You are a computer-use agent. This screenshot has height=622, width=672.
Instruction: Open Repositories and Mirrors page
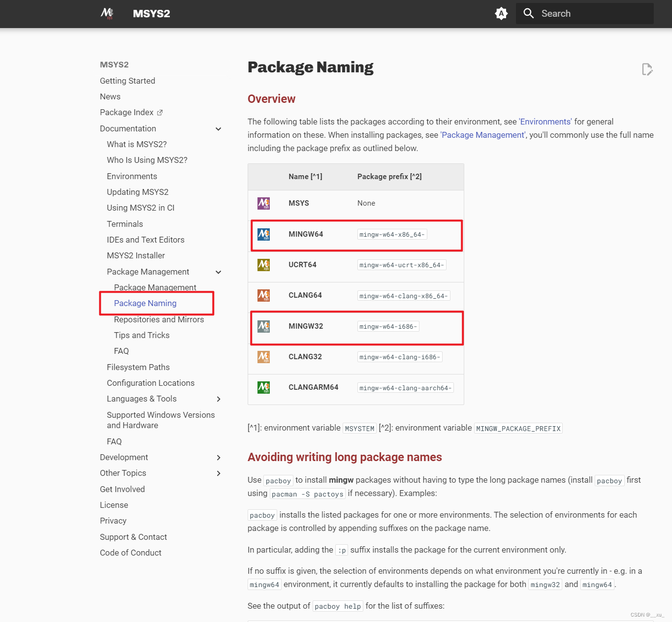(x=159, y=319)
